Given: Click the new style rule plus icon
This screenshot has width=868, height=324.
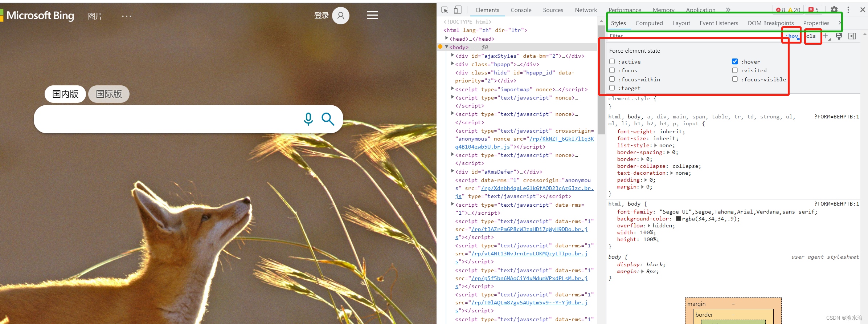Looking at the screenshot, I should [826, 36].
